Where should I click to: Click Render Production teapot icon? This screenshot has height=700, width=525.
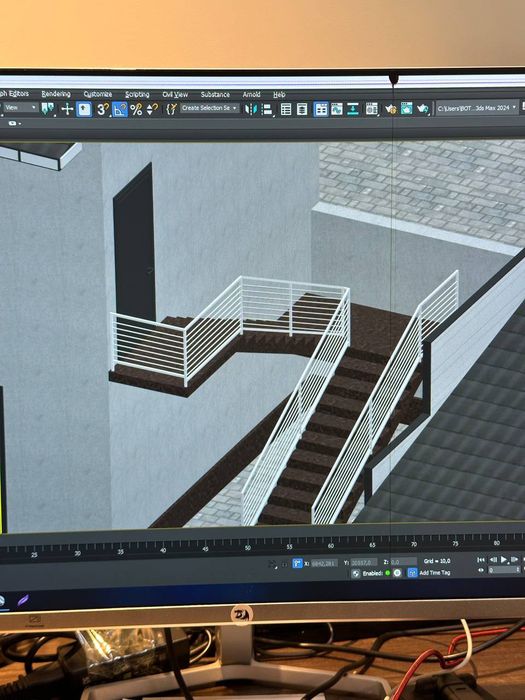(x=422, y=108)
